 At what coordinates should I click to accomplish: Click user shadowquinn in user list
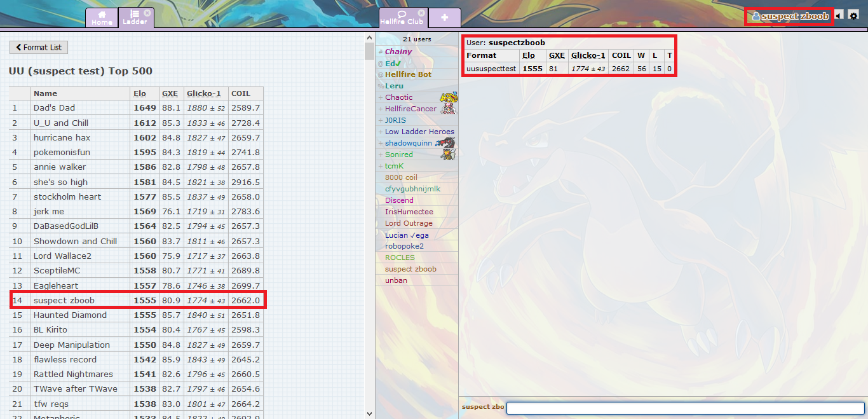(408, 143)
